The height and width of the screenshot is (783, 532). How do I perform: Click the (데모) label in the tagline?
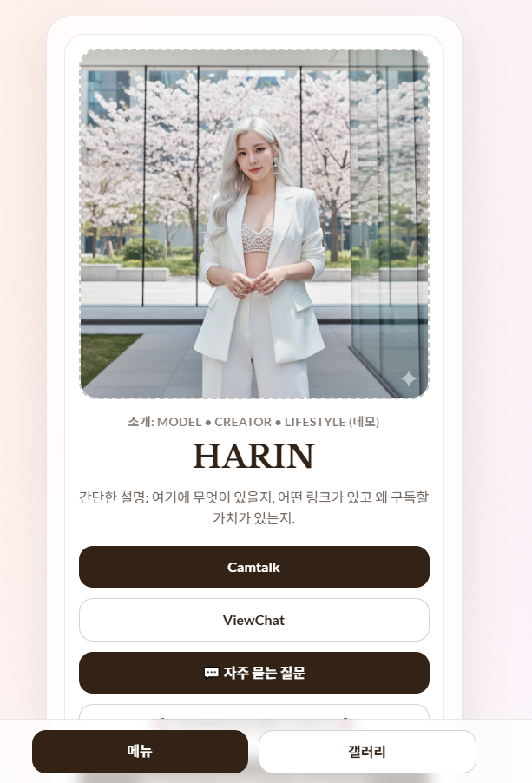(364, 422)
